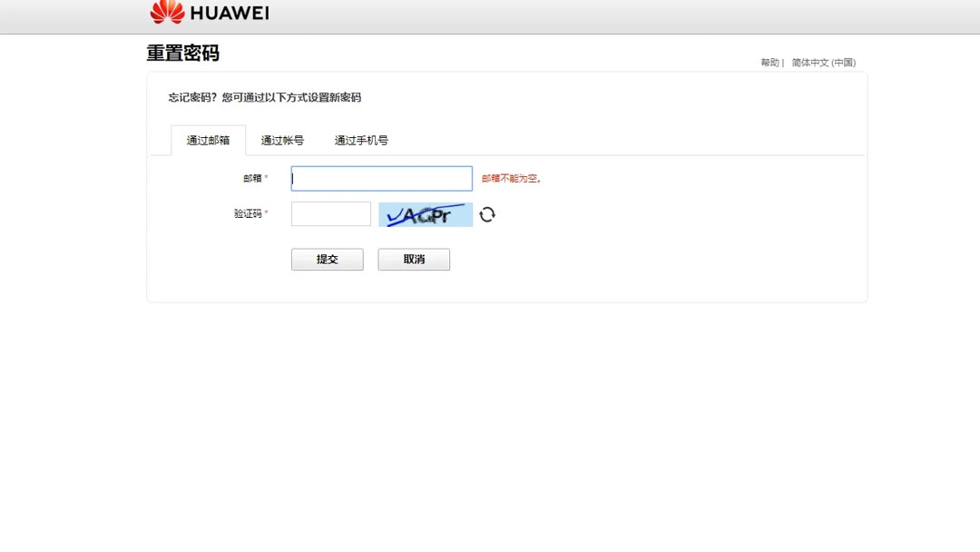This screenshot has width=980, height=552.
Task: Switch to the 通过帐号 tab
Action: pyautogui.click(x=282, y=140)
